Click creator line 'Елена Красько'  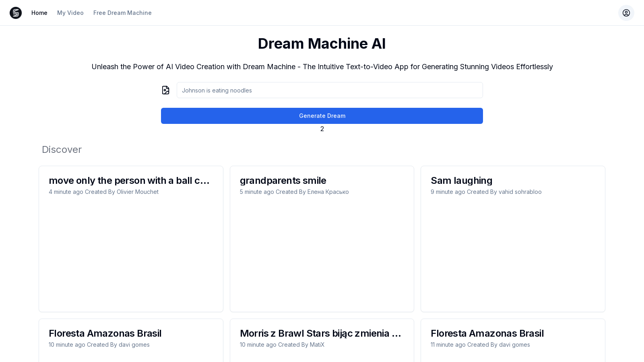pyautogui.click(x=294, y=192)
